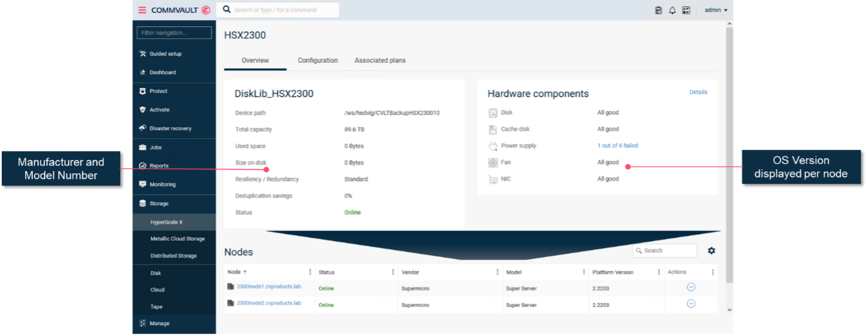Click the Storage database icon in the sidebar
This screenshot has width=868, height=336.
tap(142, 203)
